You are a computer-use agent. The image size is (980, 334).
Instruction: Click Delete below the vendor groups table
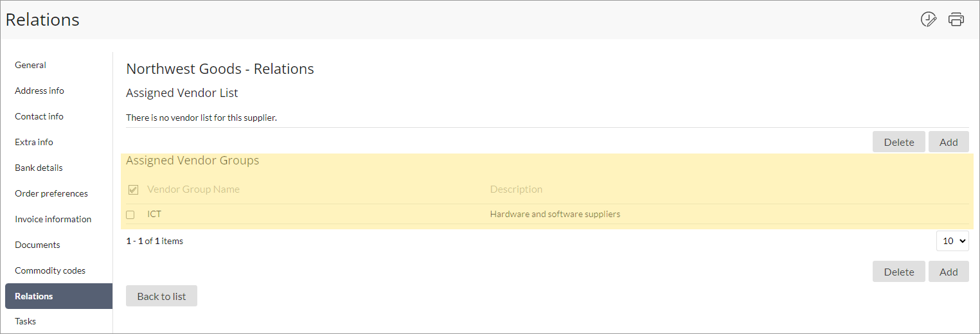click(899, 272)
